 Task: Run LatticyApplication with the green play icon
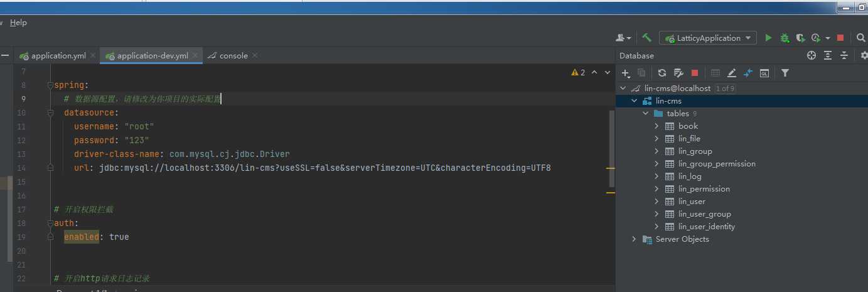[768, 38]
